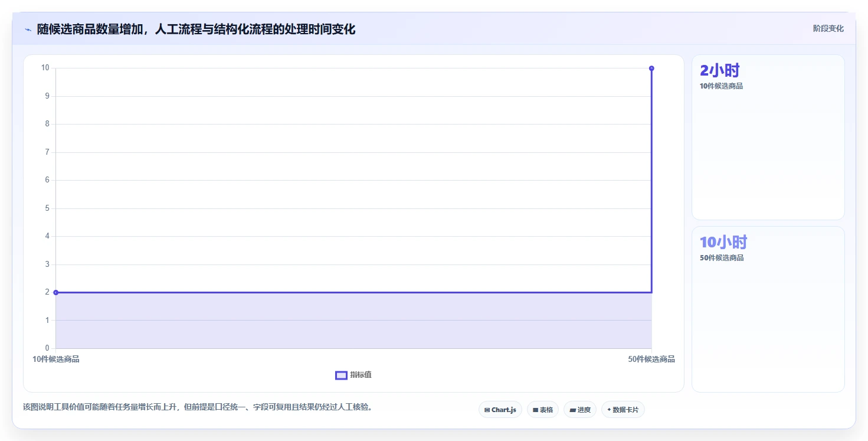Image resolution: width=868 pixels, height=441 pixels.
Task: Open the 2小时 data card
Action: pyautogui.click(x=768, y=137)
